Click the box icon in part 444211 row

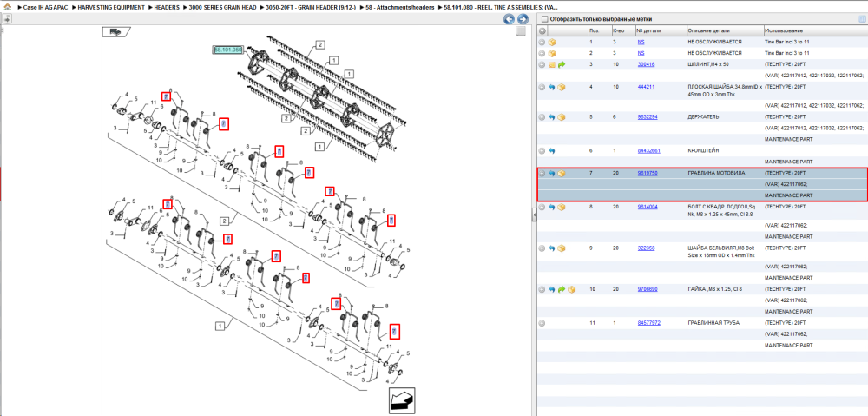(x=562, y=87)
